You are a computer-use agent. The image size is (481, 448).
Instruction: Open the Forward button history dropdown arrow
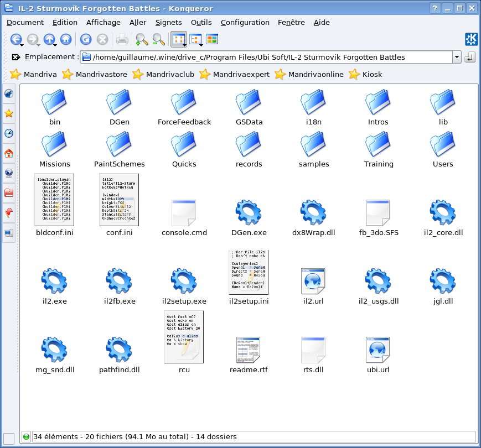pyautogui.click(x=38, y=45)
